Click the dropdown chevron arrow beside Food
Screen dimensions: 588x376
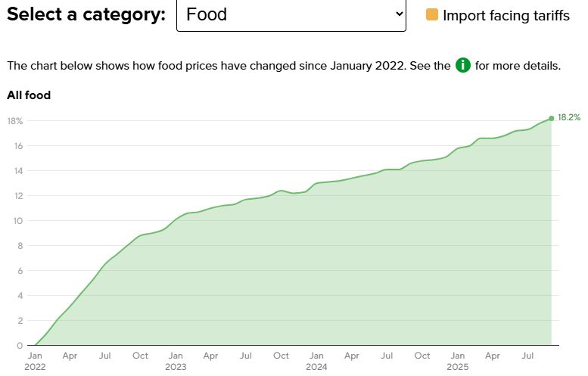399,14
